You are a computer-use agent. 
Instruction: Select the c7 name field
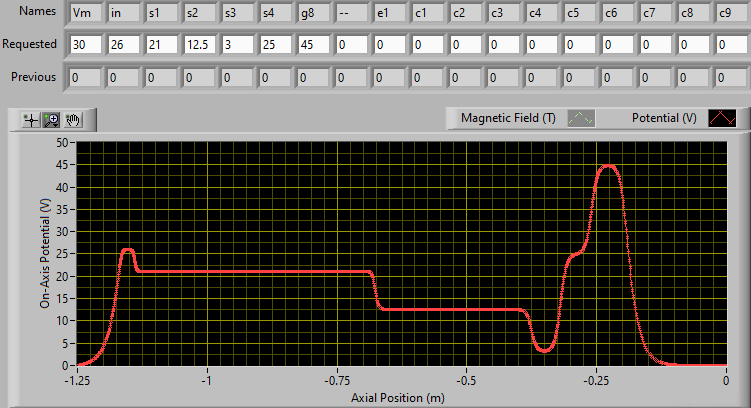tap(657, 13)
